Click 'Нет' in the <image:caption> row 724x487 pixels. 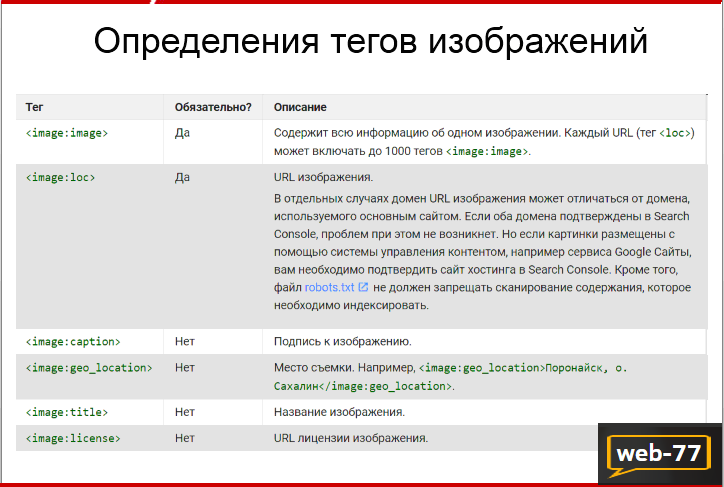(185, 342)
